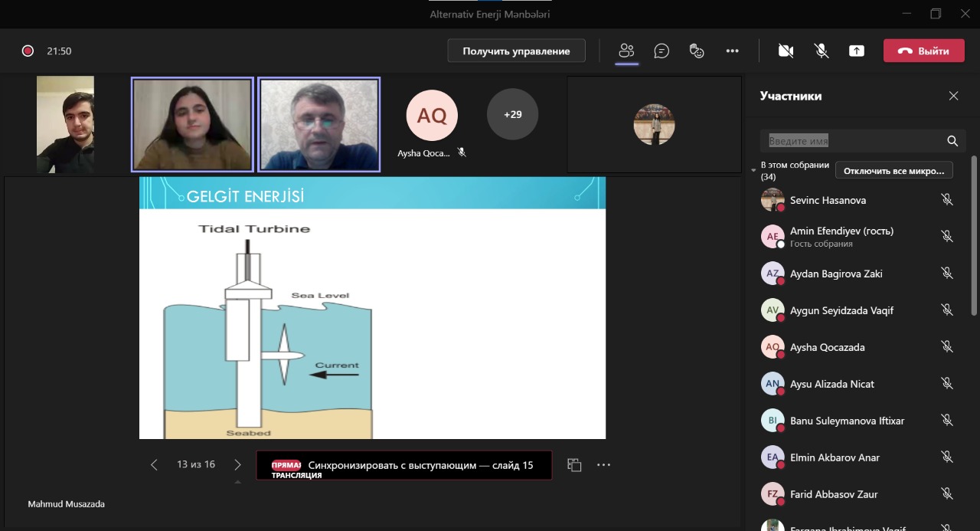Click the slide layout view icon
This screenshot has height=531, width=980.
574,464
